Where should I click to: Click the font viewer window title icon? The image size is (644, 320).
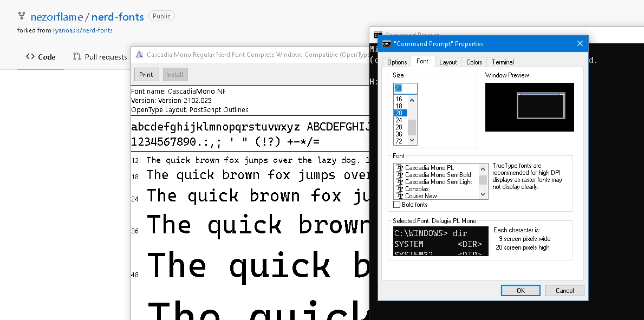(x=140, y=54)
